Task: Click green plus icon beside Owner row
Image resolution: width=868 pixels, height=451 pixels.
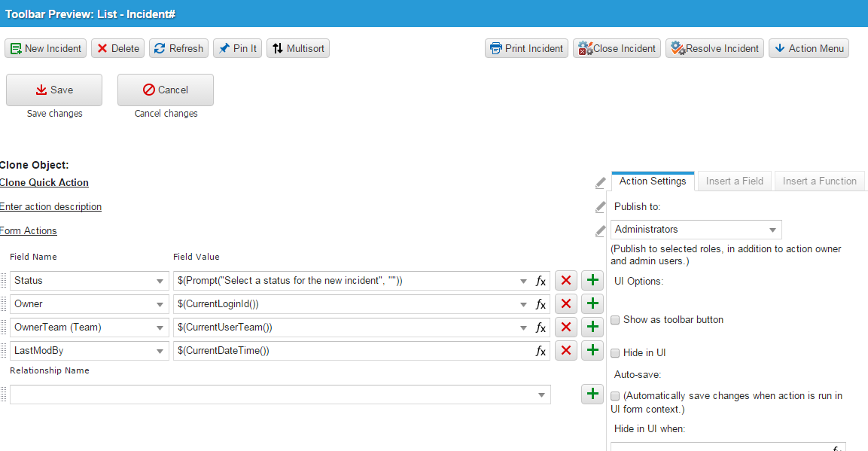Action: [592, 304]
